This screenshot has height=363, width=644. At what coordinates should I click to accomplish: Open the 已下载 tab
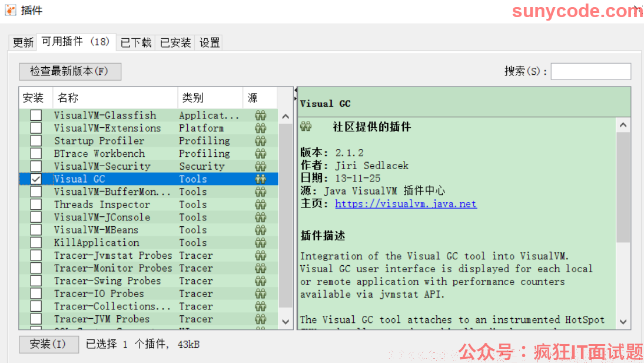136,43
